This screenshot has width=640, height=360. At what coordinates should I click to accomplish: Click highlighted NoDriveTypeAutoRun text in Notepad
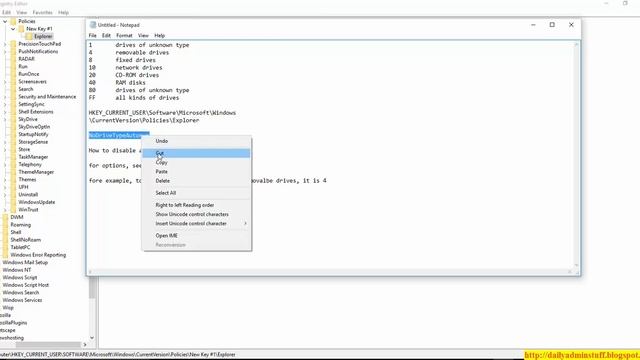(119, 135)
